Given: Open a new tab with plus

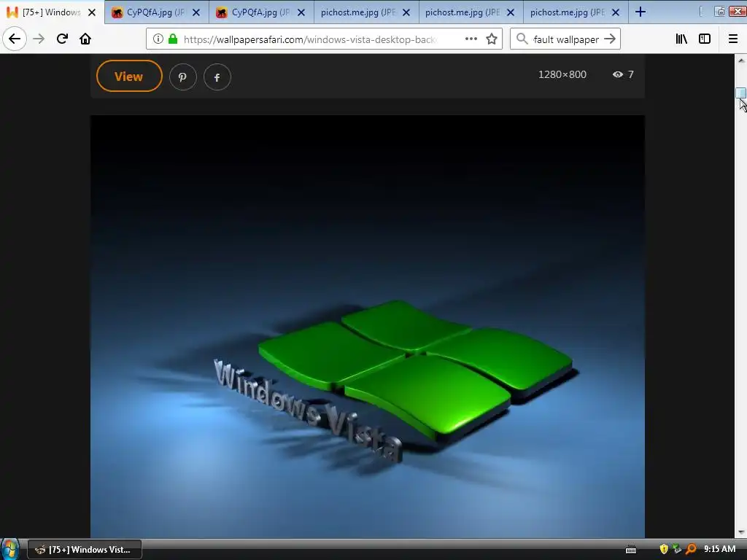Looking at the screenshot, I should [640, 12].
